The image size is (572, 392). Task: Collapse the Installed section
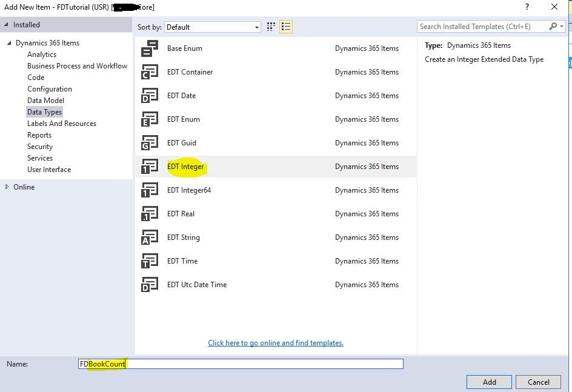pos(6,24)
